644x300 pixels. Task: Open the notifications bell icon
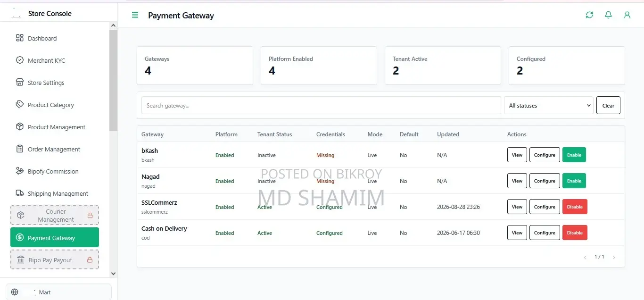pyautogui.click(x=608, y=15)
